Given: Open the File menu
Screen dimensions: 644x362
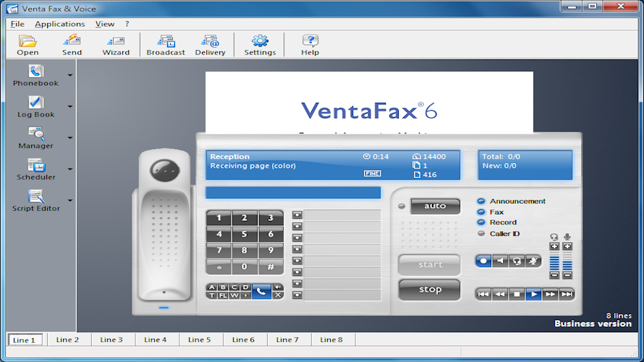Looking at the screenshot, I should 17,24.
